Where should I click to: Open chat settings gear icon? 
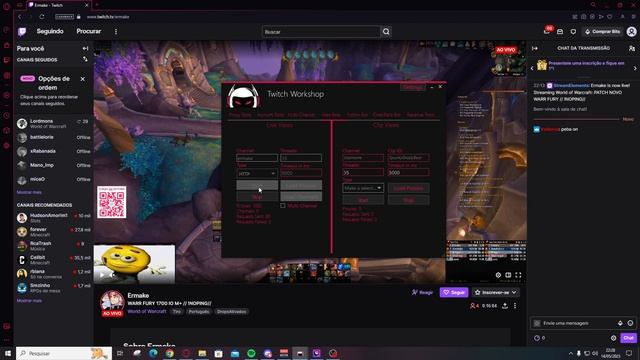(613, 338)
